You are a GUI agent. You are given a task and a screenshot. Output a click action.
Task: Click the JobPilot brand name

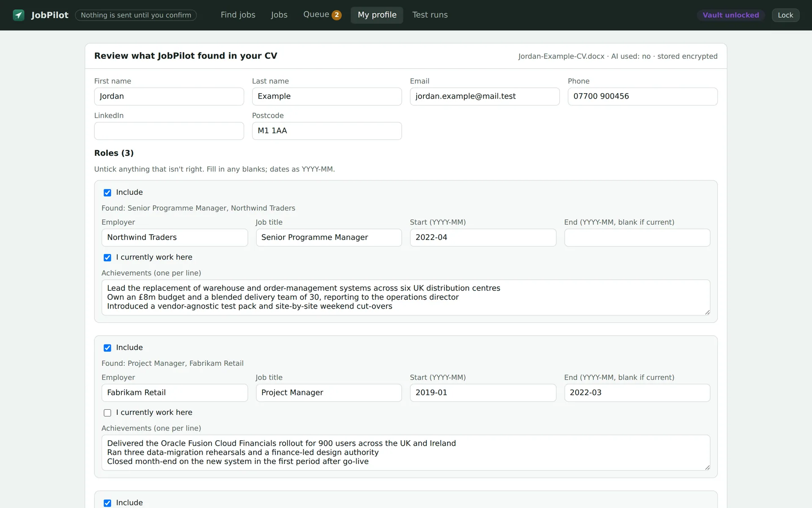(49, 15)
